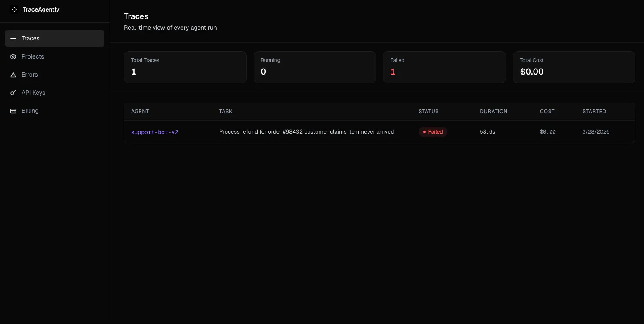Click the Errors warning triangle icon
Viewport: 644px width, 324px height.
click(x=13, y=75)
